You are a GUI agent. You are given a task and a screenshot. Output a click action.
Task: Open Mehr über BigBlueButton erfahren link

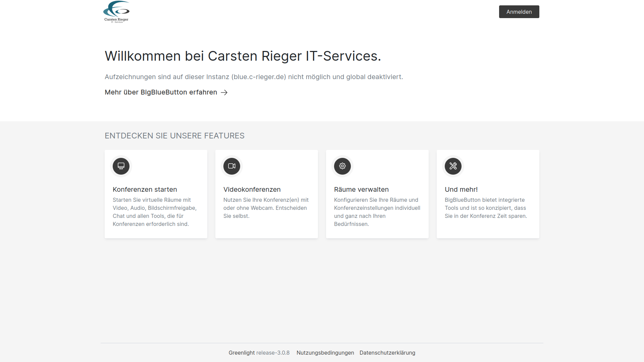(x=166, y=92)
